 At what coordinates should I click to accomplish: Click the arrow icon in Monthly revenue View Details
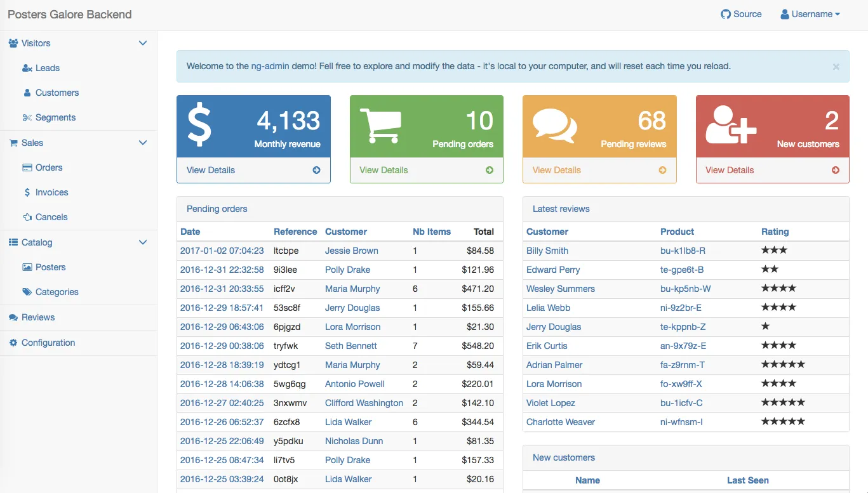[316, 170]
